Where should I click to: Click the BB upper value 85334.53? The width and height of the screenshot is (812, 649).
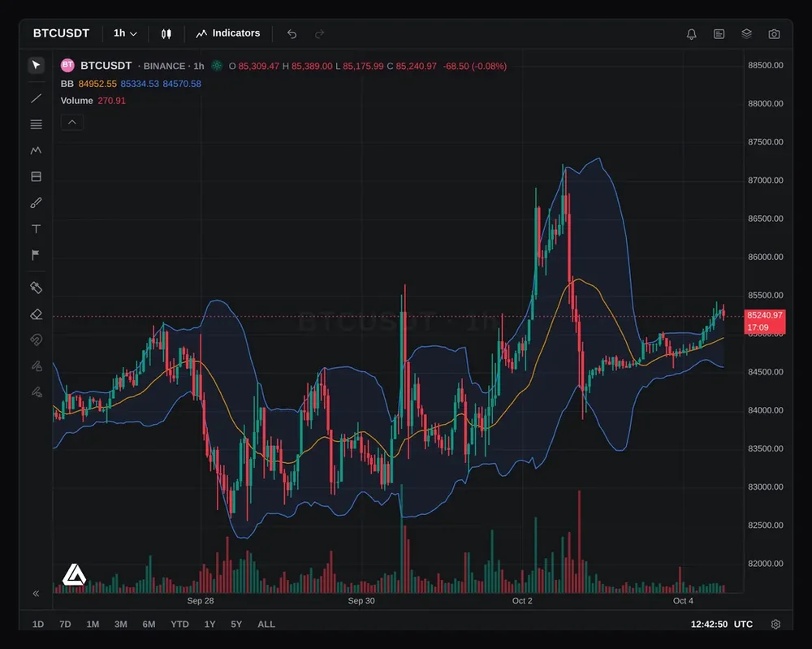(140, 84)
